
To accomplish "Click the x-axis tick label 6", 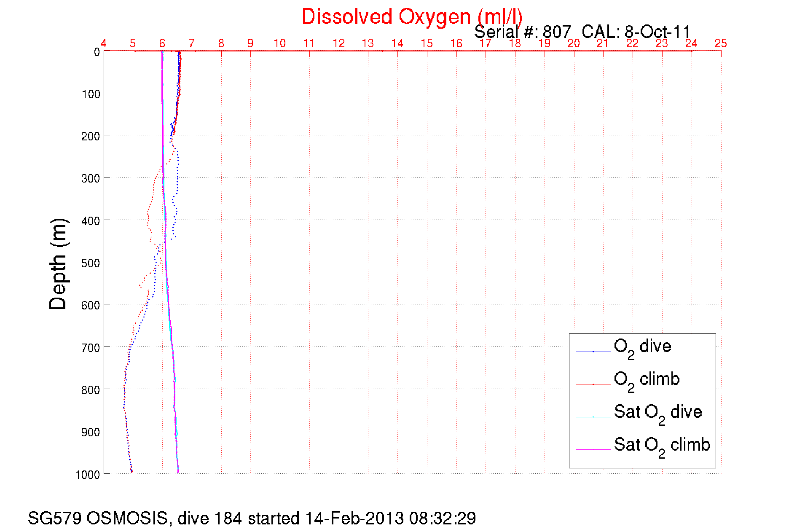I will 162,43.
